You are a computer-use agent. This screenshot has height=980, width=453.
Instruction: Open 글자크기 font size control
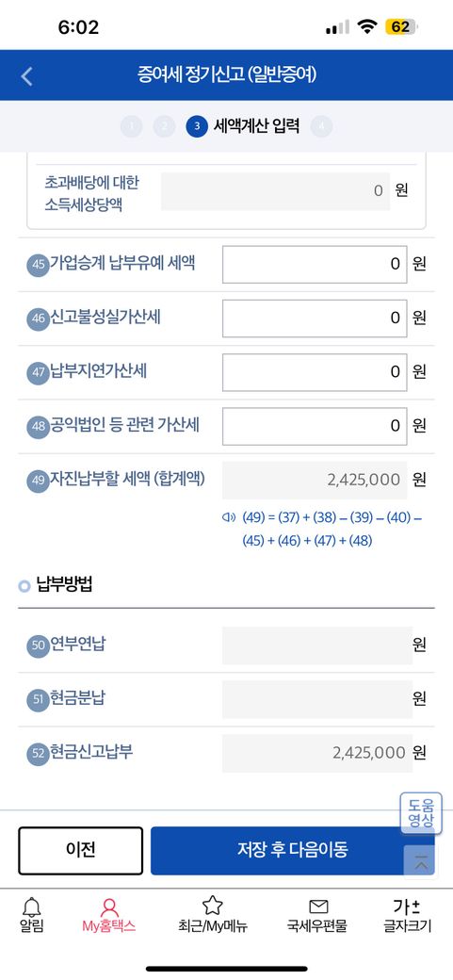408,914
